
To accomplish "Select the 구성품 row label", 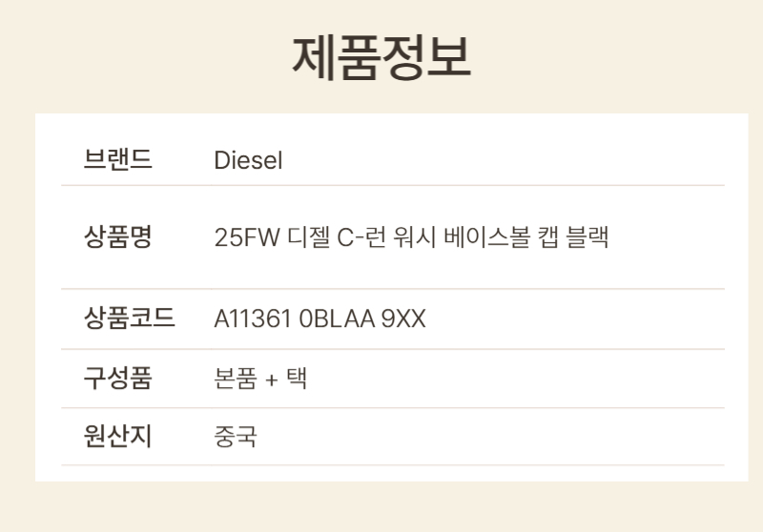I will (118, 379).
